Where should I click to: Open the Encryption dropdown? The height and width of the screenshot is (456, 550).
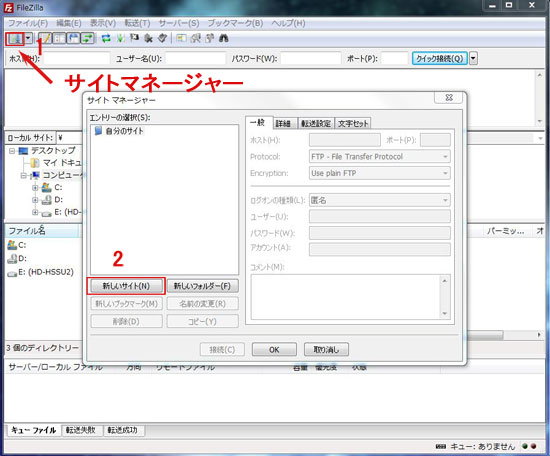coord(380,173)
